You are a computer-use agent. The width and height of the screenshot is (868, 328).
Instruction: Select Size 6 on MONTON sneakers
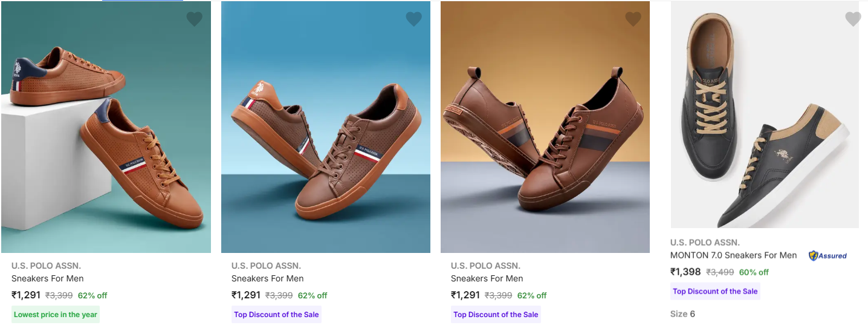pyautogui.click(x=692, y=314)
